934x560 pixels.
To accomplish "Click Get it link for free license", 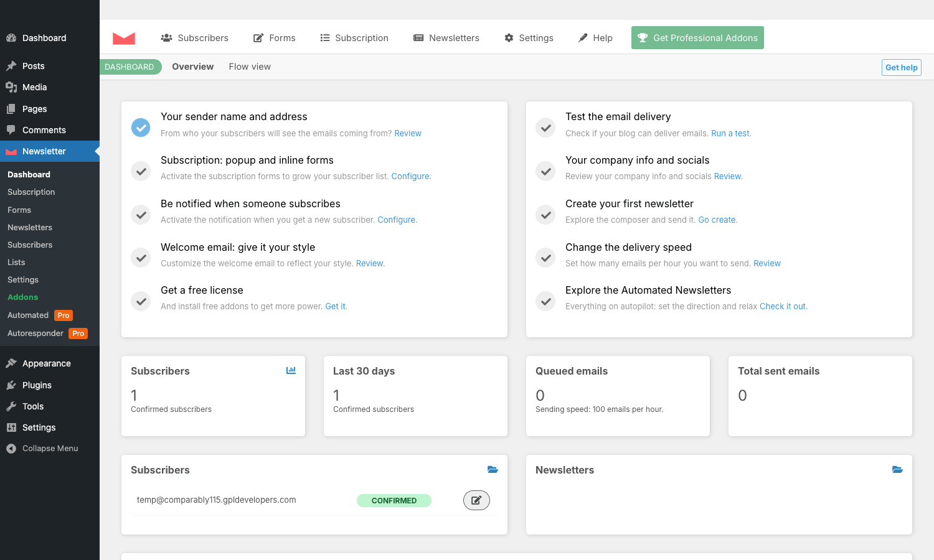I will [336, 306].
